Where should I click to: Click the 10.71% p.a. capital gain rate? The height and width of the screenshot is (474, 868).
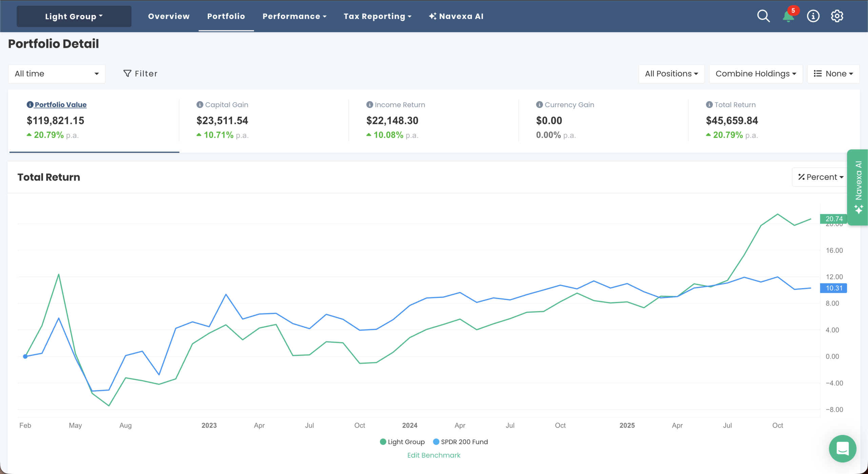pos(222,135)
